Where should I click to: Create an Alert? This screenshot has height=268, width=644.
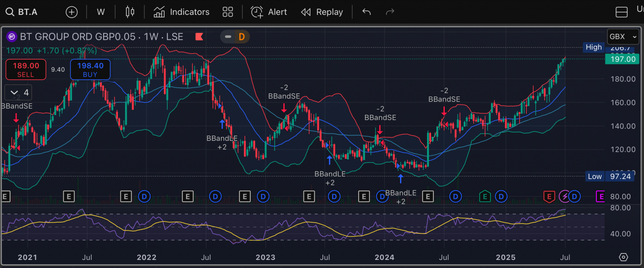269,12
